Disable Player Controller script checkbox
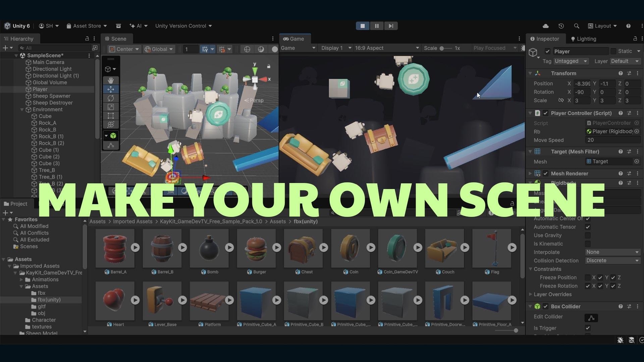644x362 pixels. 546,113
